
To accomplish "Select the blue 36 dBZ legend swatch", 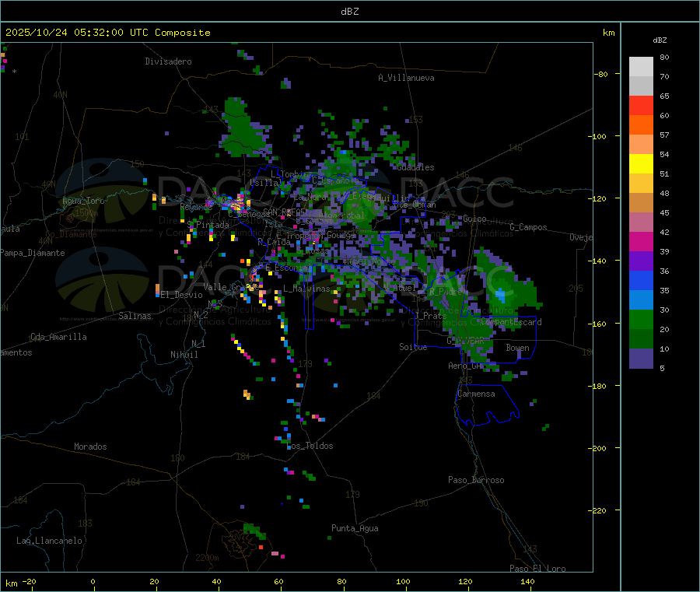I will click(x=641, y=280).
